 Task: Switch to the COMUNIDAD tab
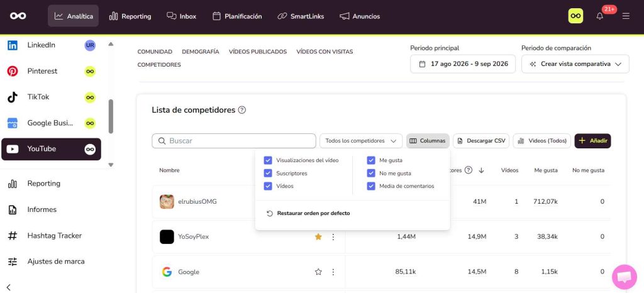155,52
